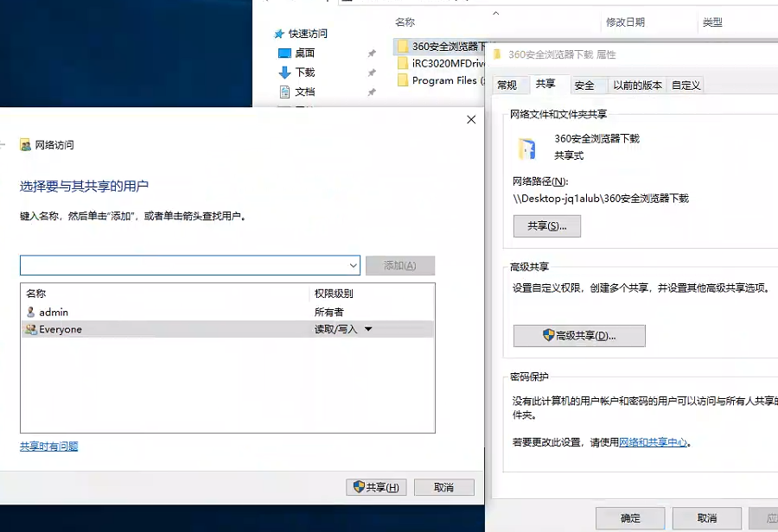Click the iRC3020MFDriv folder icon
This screenshot has width=778, height=532.
403,63
